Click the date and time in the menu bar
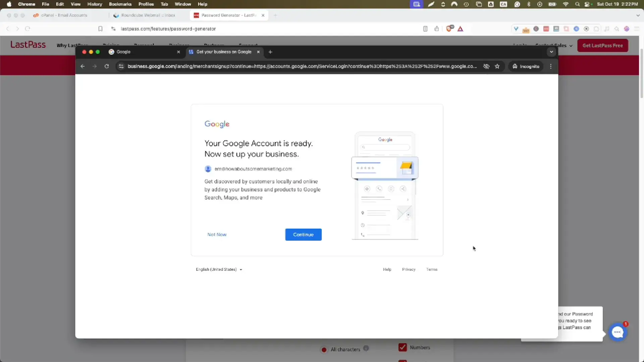644x362 pixels. click(617, 4)
